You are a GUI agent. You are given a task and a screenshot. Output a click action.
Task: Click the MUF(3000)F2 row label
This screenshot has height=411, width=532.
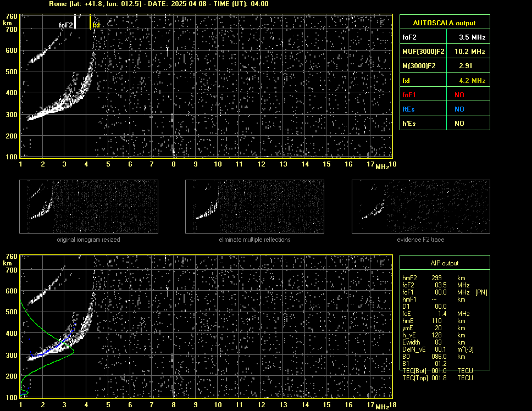pos(423,52)
